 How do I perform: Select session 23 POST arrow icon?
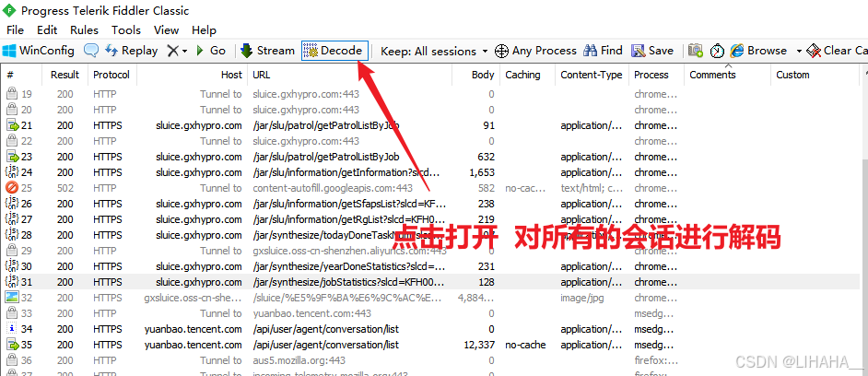tap(12, 157)
